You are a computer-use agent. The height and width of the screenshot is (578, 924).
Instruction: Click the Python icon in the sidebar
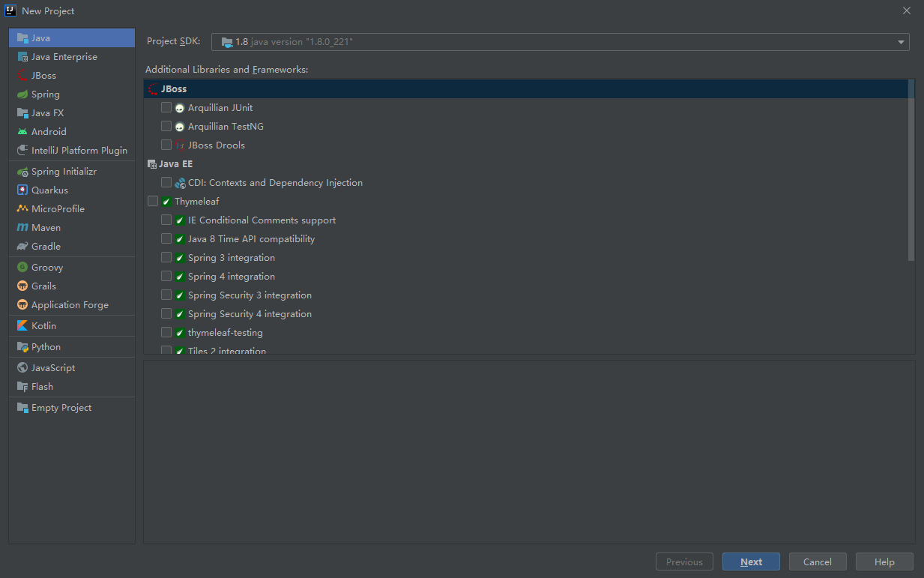[x=22, y=347]
